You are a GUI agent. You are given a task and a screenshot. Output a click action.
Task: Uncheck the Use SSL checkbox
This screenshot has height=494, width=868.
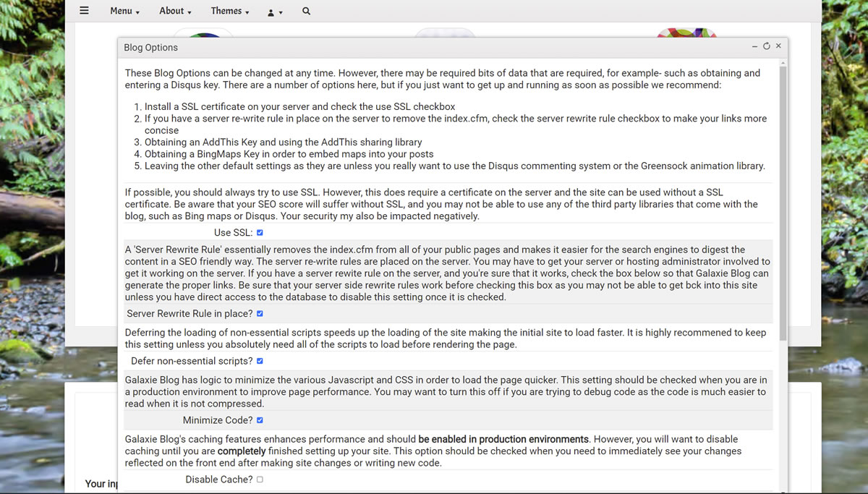tap(260, 233)
